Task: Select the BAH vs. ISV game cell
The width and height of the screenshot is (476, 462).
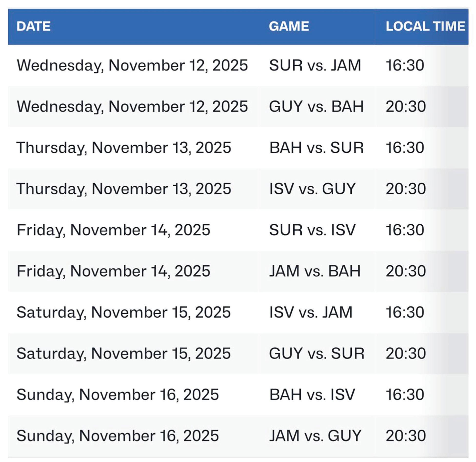Action: click(x=312, y=394)
